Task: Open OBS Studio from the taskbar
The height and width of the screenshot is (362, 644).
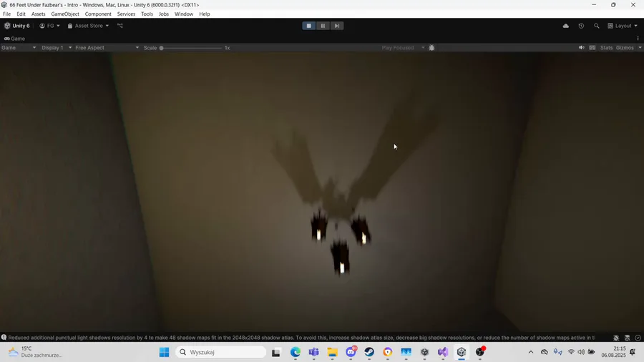Action: coord(479,352)
